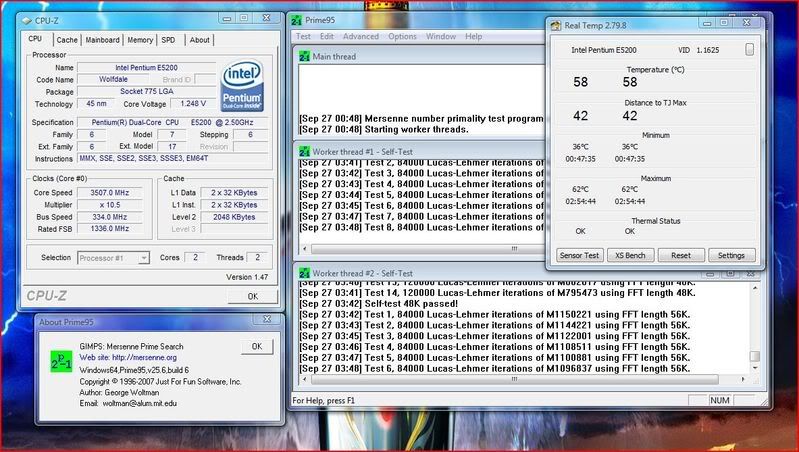The image size is (799, 452).
Task: Click the NUM indicator in Prime95 status bar
Action: 720,401
